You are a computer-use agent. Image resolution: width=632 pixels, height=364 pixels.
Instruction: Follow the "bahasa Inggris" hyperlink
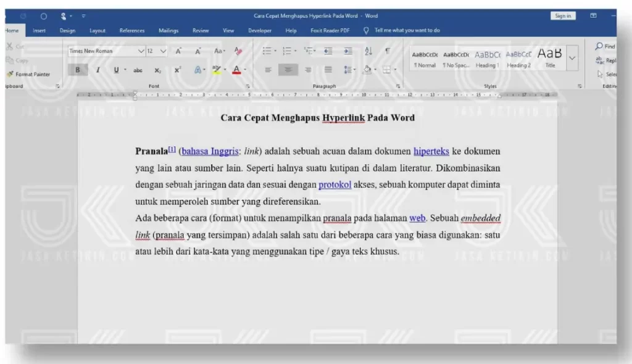pos(210,151)
